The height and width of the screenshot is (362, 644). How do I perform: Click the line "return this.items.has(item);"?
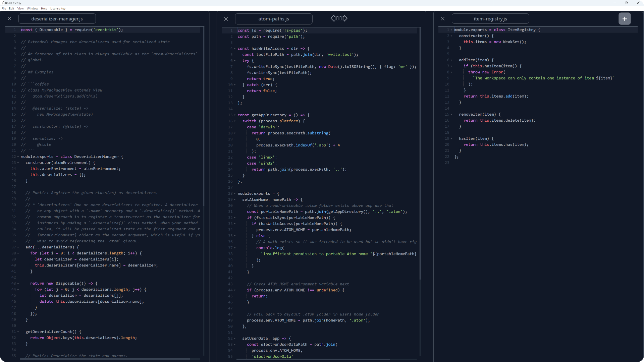(496, 144)
